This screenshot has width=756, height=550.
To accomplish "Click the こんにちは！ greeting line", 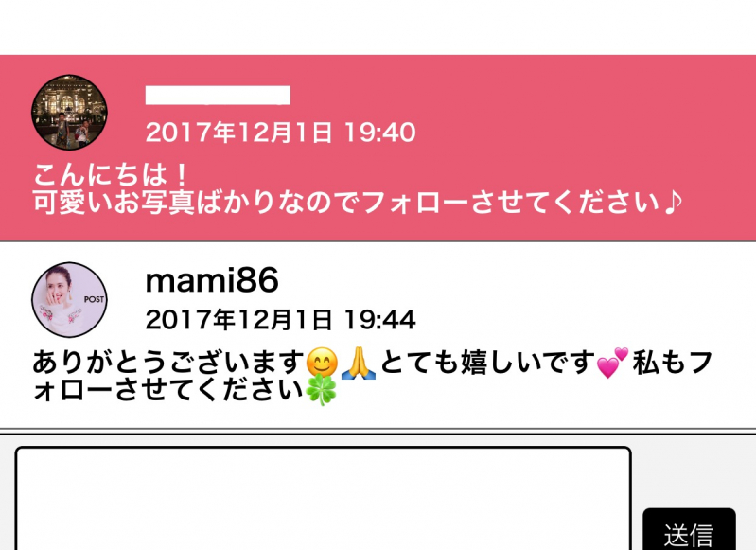I will pos(111,174).
